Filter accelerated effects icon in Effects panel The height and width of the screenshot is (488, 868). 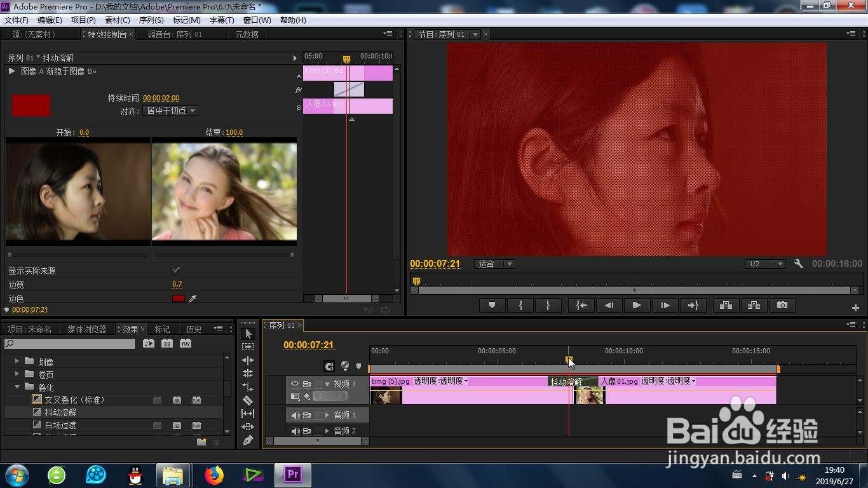coord(148,343)
